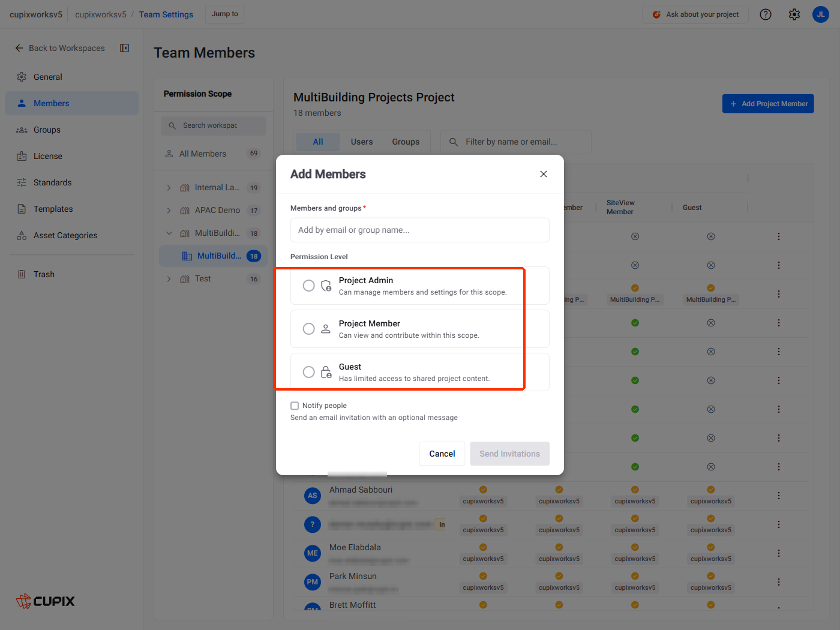
Task: Open the JL user avatar menu
Action: 821,14
